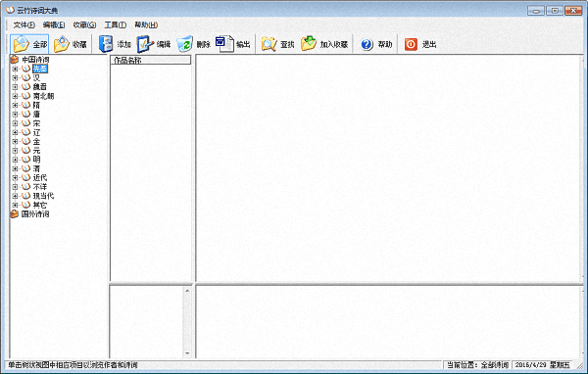This screenshot has height=374, width=588.
Task: Expand the 金 tree node
Action: pos(15,141)
